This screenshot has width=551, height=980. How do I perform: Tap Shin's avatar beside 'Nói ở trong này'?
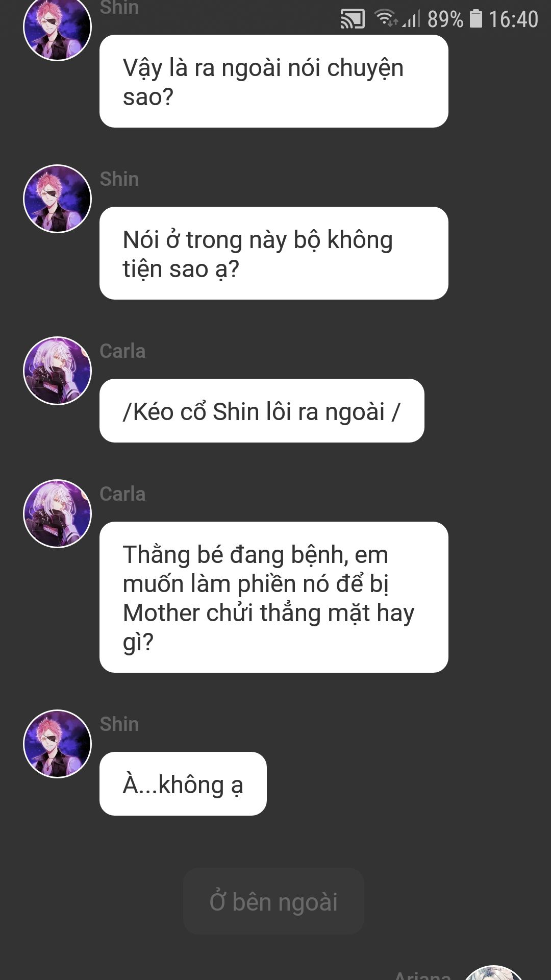click(x=57, y=199)
